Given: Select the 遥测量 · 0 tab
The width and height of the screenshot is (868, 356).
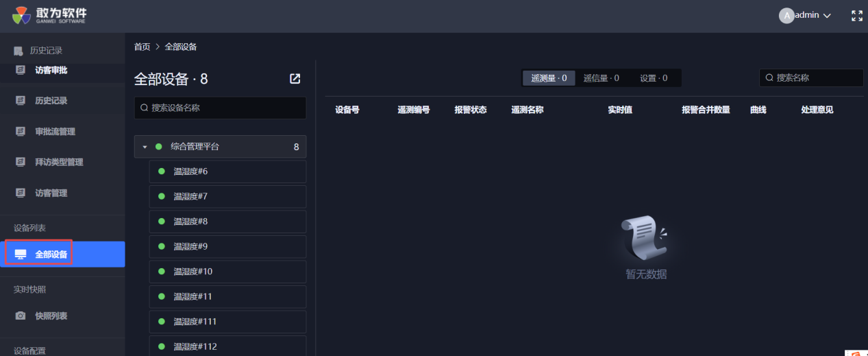Looking at the screenshot, I should [549, 78].
